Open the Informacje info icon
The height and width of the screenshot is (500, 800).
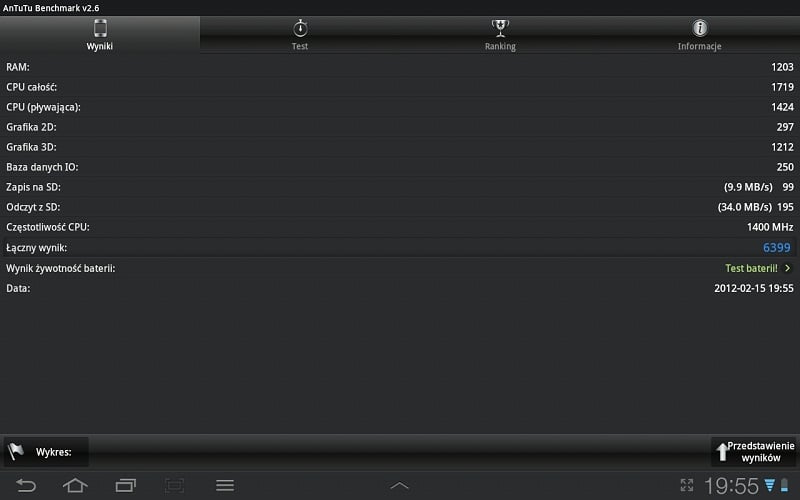[x=699, y=28]
